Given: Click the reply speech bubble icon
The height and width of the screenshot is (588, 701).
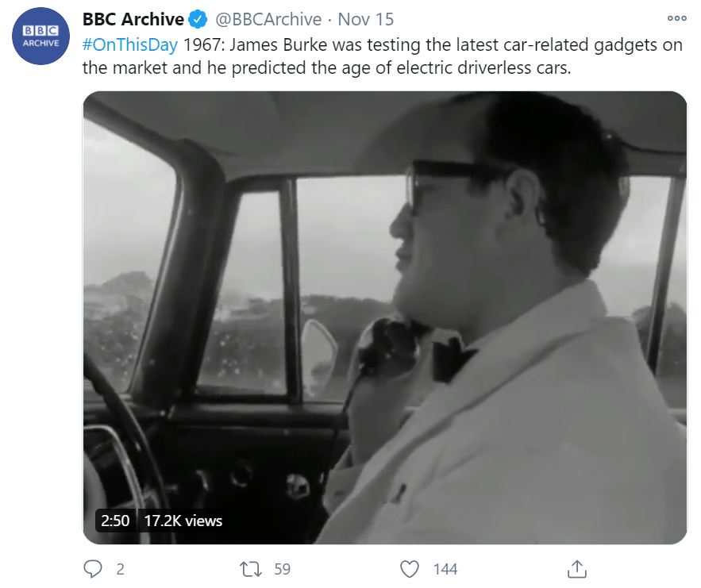Looking at the screenshot, I should 93,569.
